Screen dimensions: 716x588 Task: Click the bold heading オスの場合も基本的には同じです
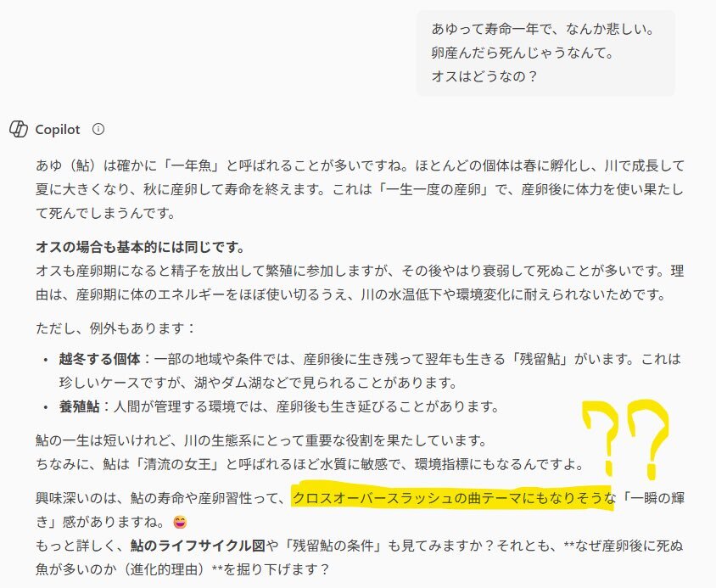[x=140, y=248]
